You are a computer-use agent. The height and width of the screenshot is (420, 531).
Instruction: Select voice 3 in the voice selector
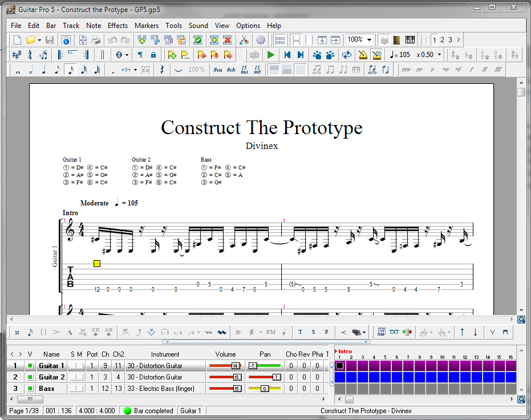coord(450,40)
